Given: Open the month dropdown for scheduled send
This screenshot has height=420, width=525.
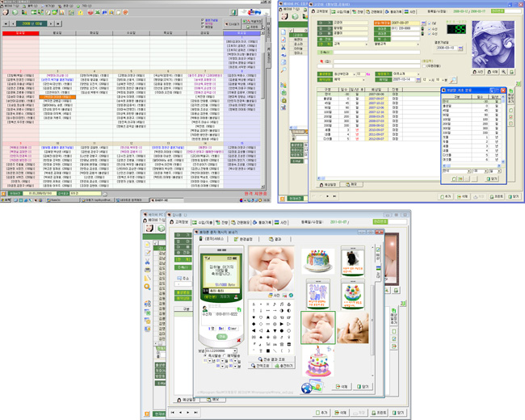Looking at the screenshot, I should click(223, 361).
